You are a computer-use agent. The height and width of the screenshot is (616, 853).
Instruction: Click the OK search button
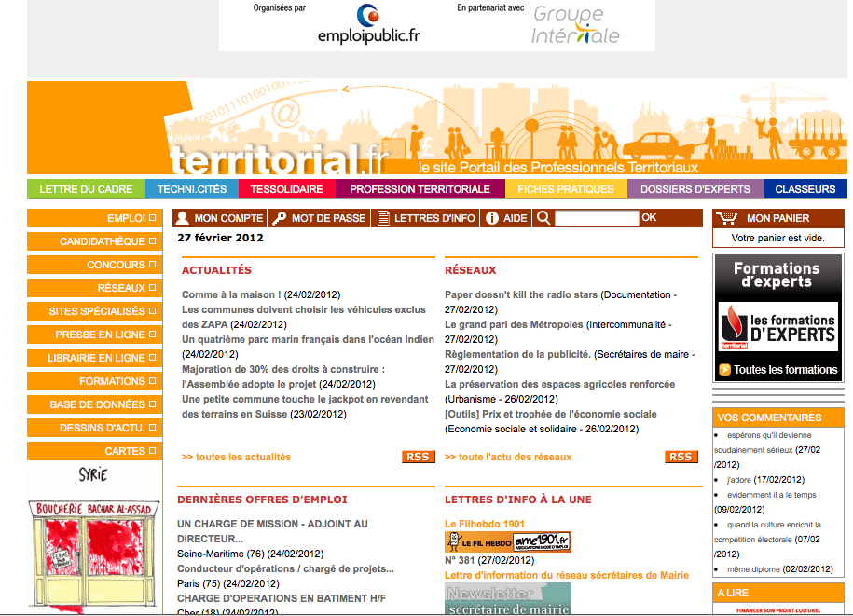tap(649, 217)
